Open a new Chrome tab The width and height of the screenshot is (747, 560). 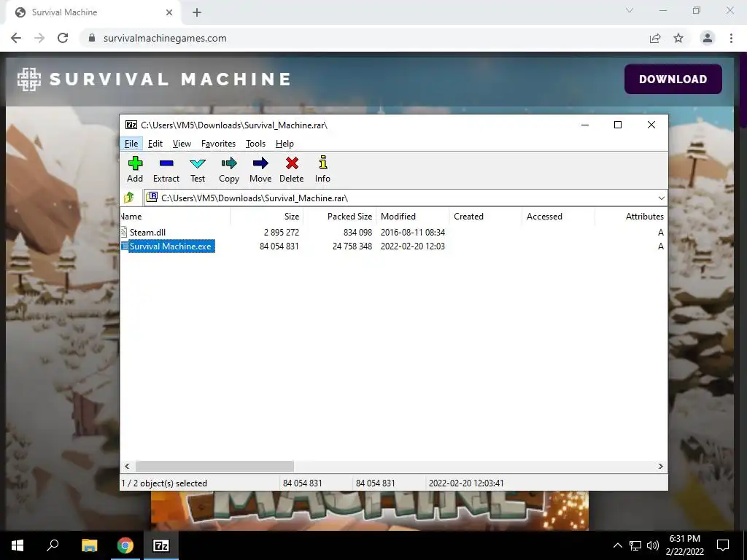(197, 12)
